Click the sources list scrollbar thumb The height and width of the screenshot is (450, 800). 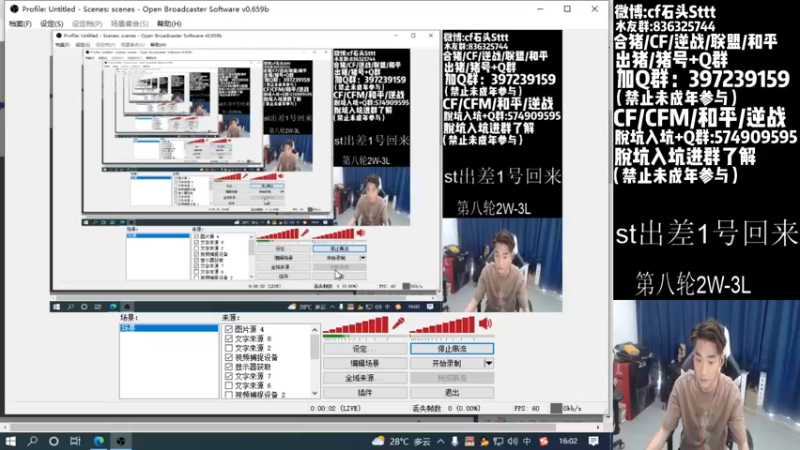(314, 347)
